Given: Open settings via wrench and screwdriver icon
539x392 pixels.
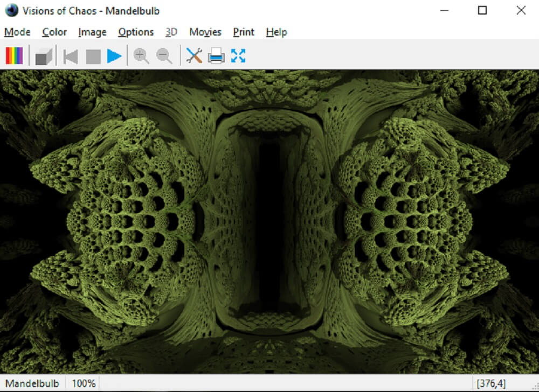Looking at the screenshot, I should (x=194, y=55).
